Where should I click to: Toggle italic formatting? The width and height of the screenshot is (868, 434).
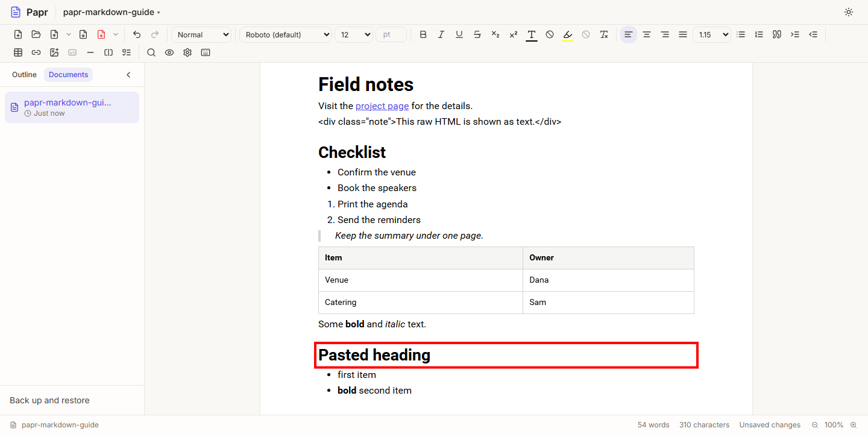click(x=441, y=34)
